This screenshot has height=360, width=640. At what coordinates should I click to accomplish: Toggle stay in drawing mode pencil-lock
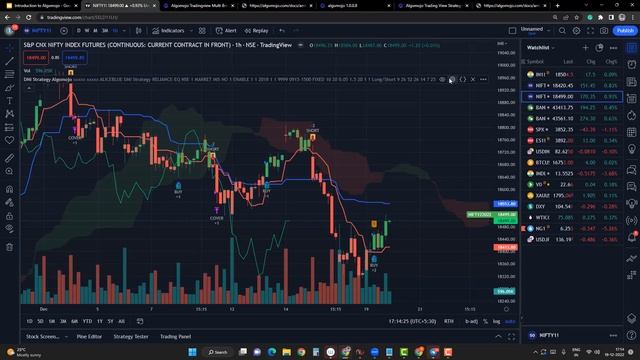(x=9, y=202)
